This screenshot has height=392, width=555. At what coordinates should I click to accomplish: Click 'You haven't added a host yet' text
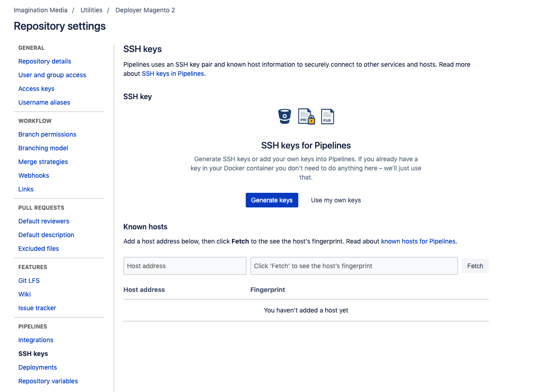point(306,310)
